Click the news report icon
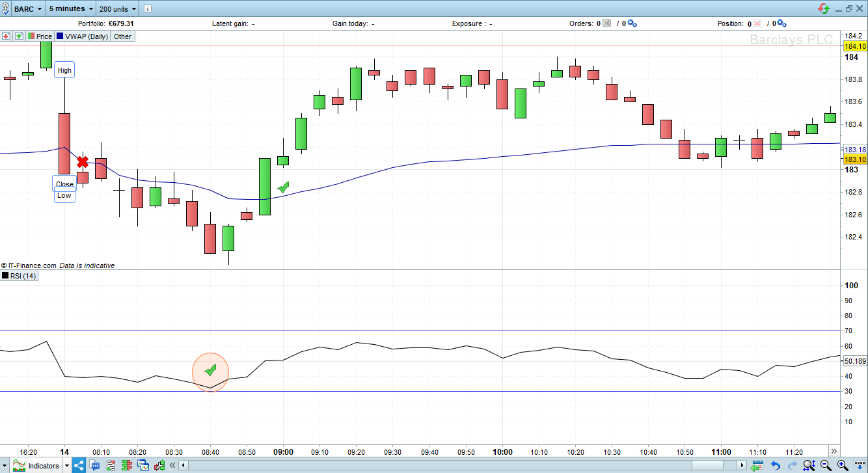This screenshot has width=868, height=473. pos(111,465)
